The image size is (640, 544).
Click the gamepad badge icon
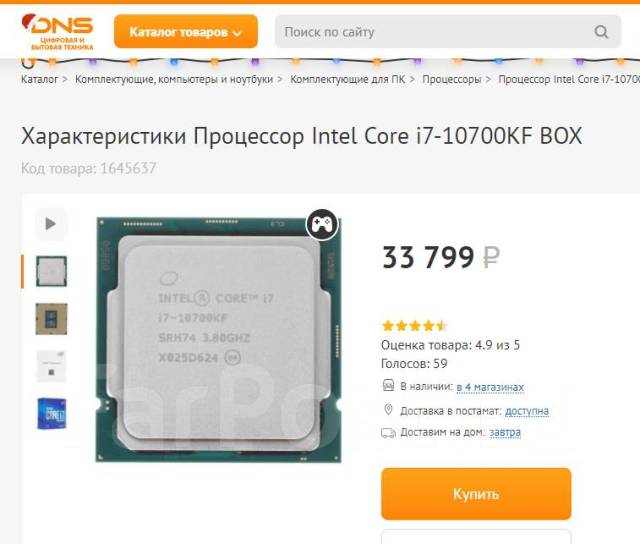[x=322, y=224]
